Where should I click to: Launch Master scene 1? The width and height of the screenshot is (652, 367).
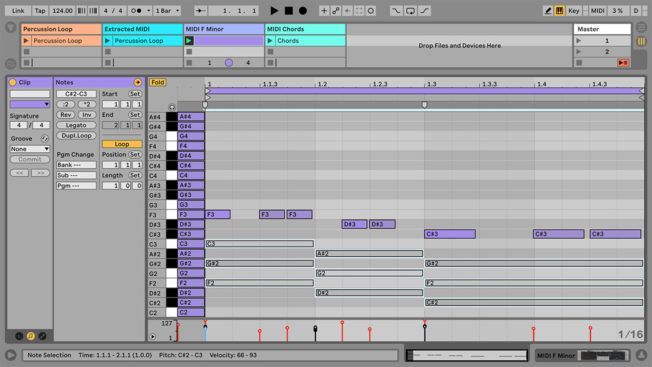(578, 41)
